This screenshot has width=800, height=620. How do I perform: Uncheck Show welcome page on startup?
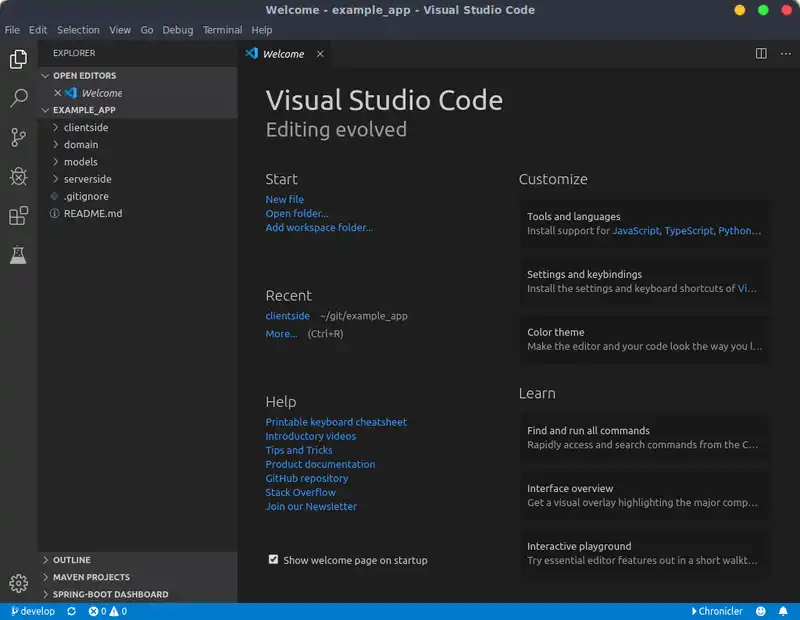point(273,560)
